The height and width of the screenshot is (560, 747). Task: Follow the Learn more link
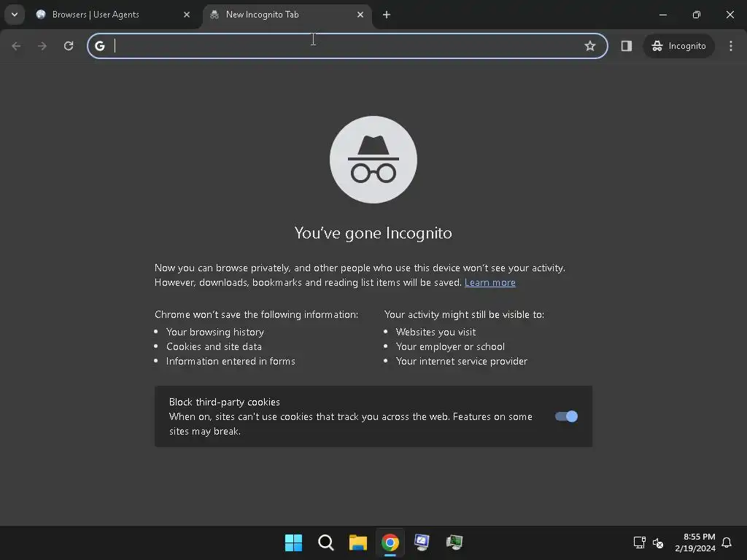pos(489,282)
